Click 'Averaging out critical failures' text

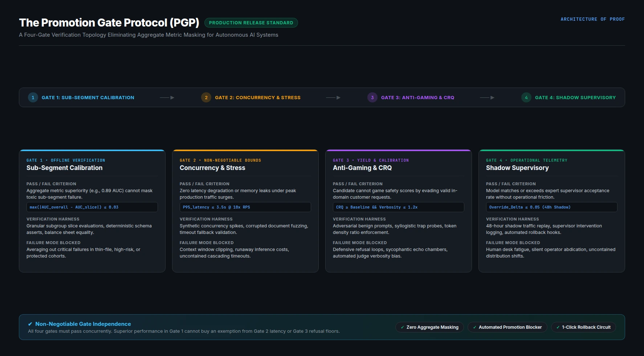coord(83,253)
